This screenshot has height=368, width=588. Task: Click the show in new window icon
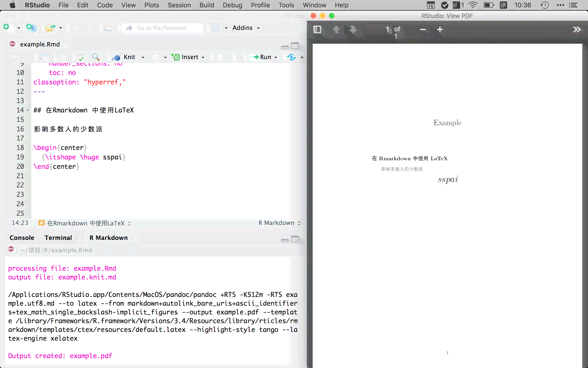pos(43,57)
